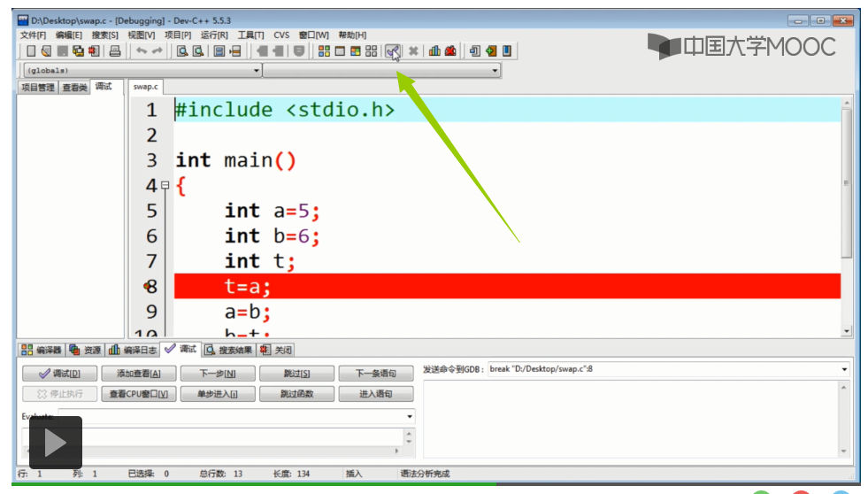Switch to the 编译器 bottom tab
Screen dimensions: 868x494
coord(42,350)
